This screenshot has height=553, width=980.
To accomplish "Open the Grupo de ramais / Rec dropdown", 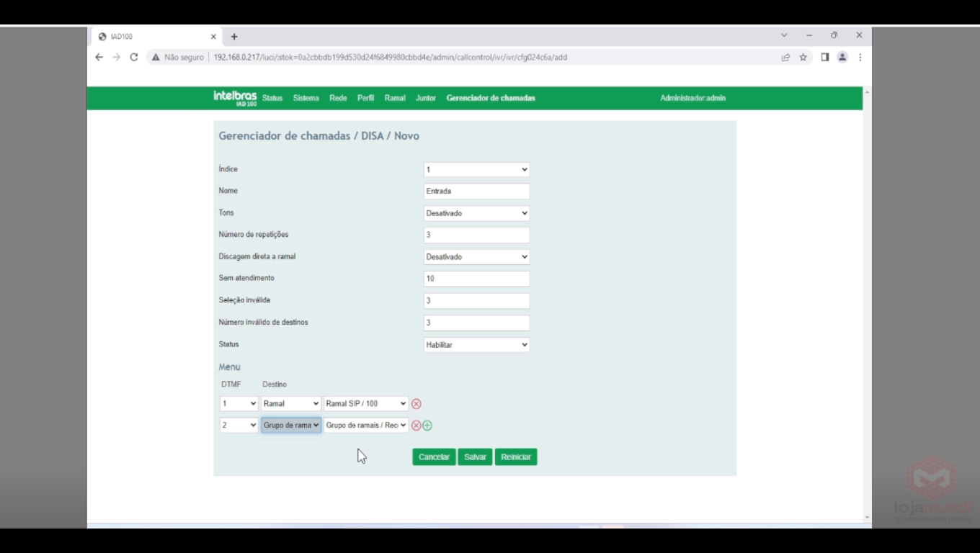I will [366, 426].
